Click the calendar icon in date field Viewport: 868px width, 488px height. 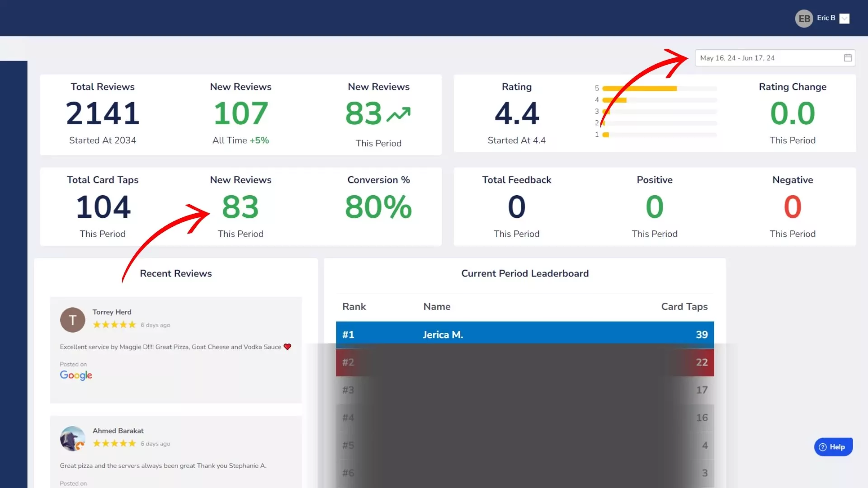pyautogui.click(x=848, y=58)
